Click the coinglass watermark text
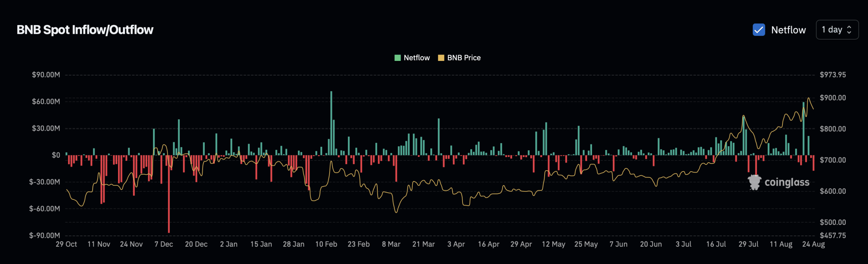 (787, 182)
